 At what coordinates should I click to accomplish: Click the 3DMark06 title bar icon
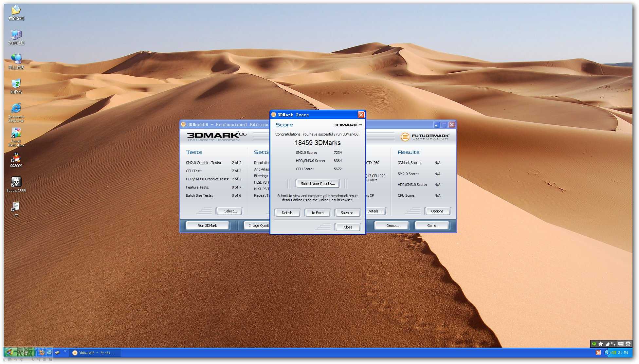click(x=183, y=124)
